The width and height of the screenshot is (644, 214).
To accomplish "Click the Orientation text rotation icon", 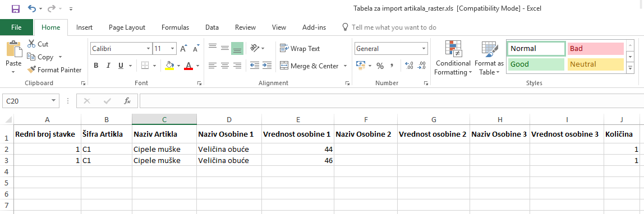I will [255, 48].
